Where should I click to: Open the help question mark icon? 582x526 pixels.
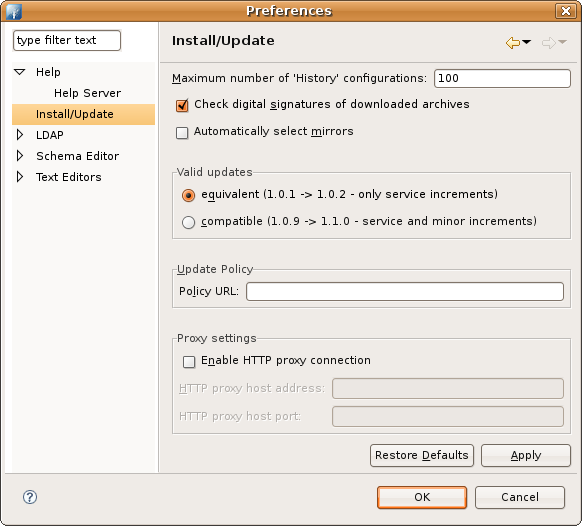(30, 497)
